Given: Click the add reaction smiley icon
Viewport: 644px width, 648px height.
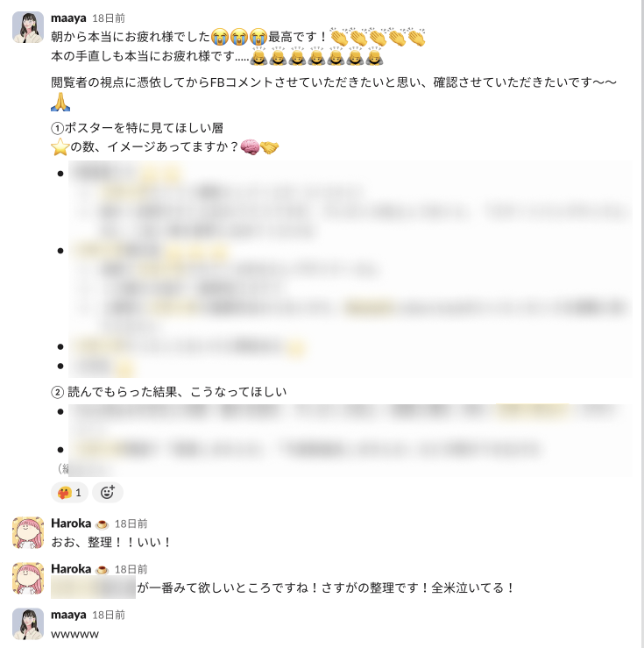Looking at the screenshot, I should click(107, 492).
